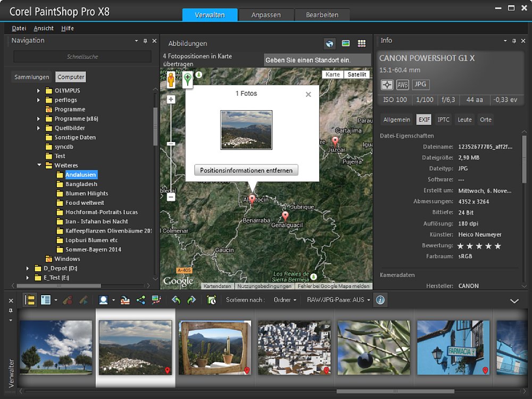
Task: Click the Geben Sie einen Standort ein field
Action: 317,60
